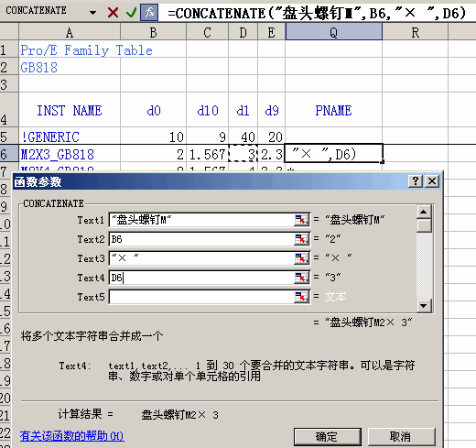Click into the Text4 field containing D6
476x448 pixels.
[x=201, y=278]
